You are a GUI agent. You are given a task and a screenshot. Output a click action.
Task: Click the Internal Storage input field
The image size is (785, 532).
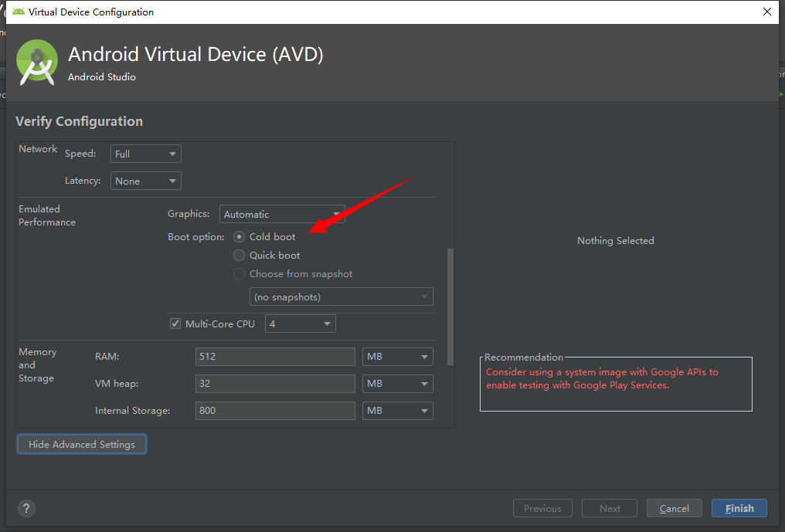point(275,411)
